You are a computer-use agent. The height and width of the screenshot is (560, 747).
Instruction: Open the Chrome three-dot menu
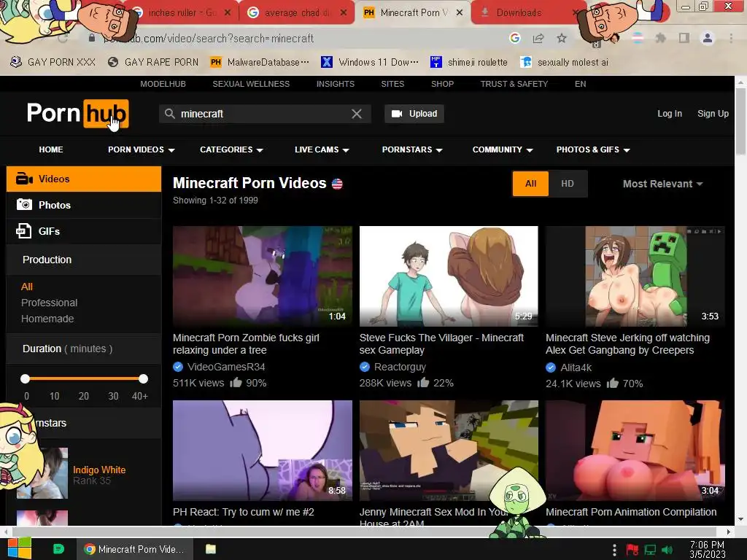pos(731,38)
